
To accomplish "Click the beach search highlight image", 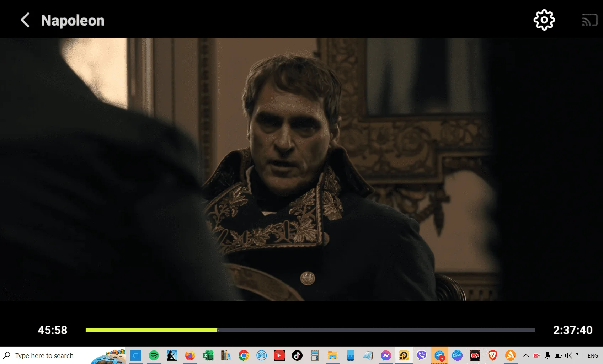I will (x=108, y=356).
